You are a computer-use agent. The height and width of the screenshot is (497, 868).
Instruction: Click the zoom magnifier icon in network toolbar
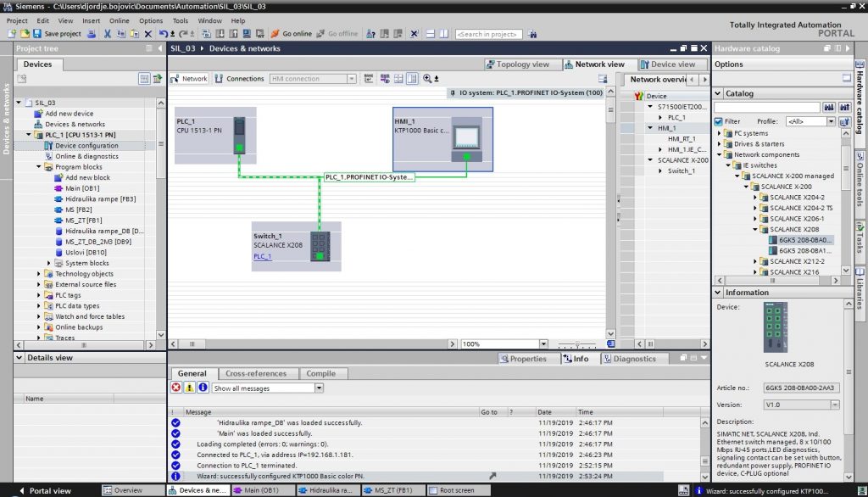tap(427, 79)
